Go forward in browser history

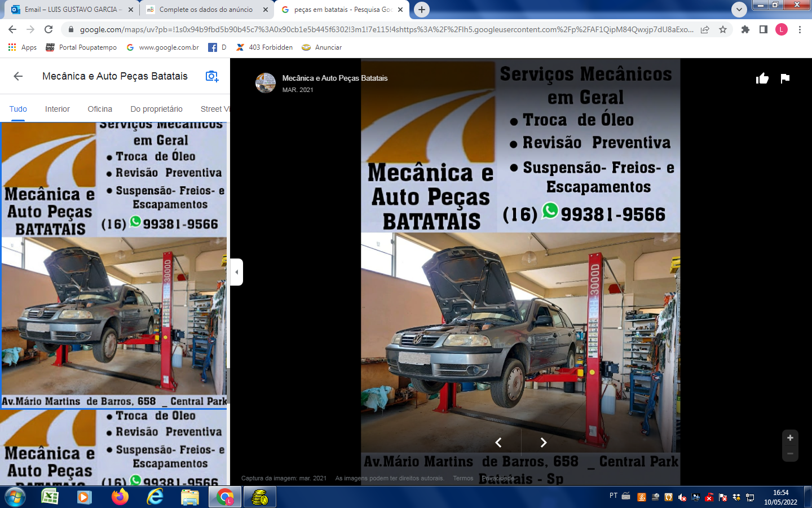coord(30,29)
